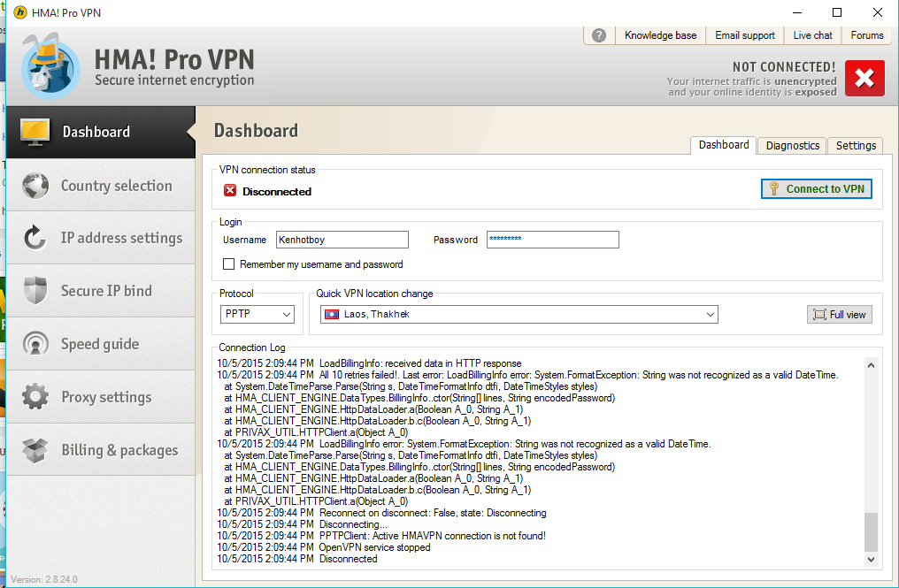
Task: Click the 'Reconnect on disconnect: False' log line
Action: 381,513
